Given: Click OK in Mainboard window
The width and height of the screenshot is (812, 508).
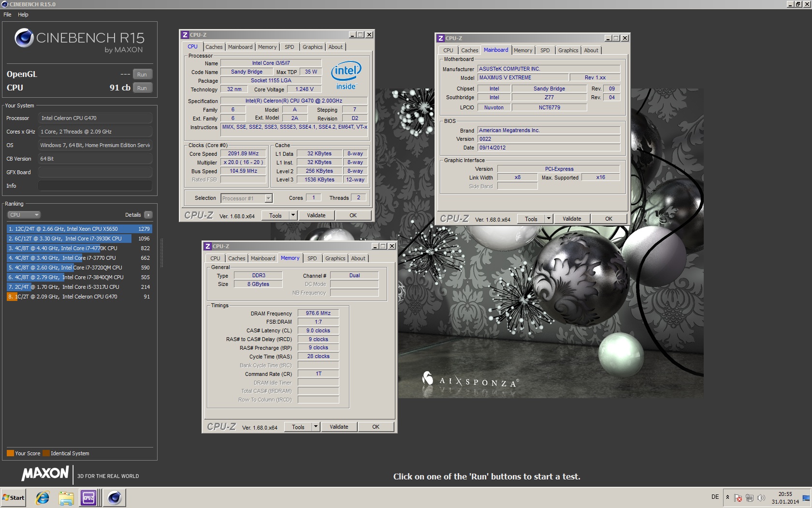Looking at the screenshot, I should click(x=609, y=219).
